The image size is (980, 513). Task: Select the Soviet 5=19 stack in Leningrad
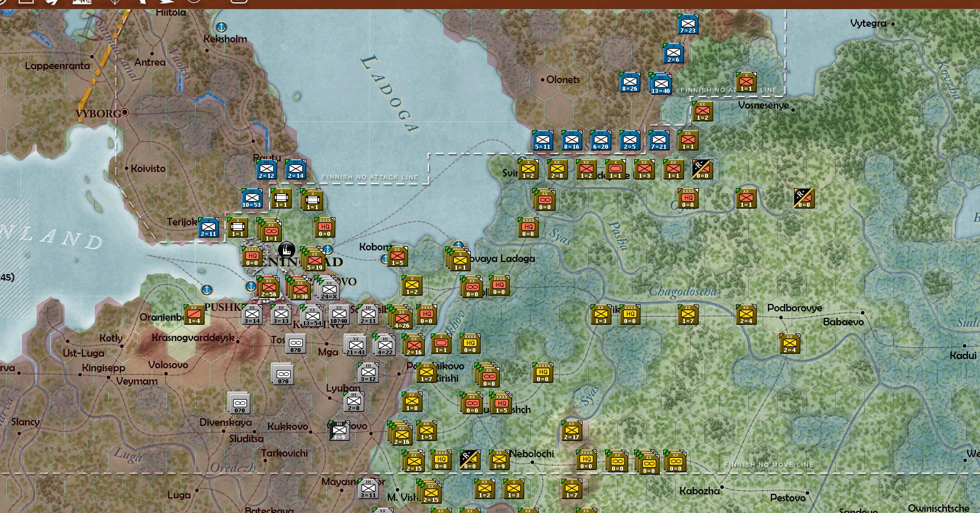(x=314, y=259)
